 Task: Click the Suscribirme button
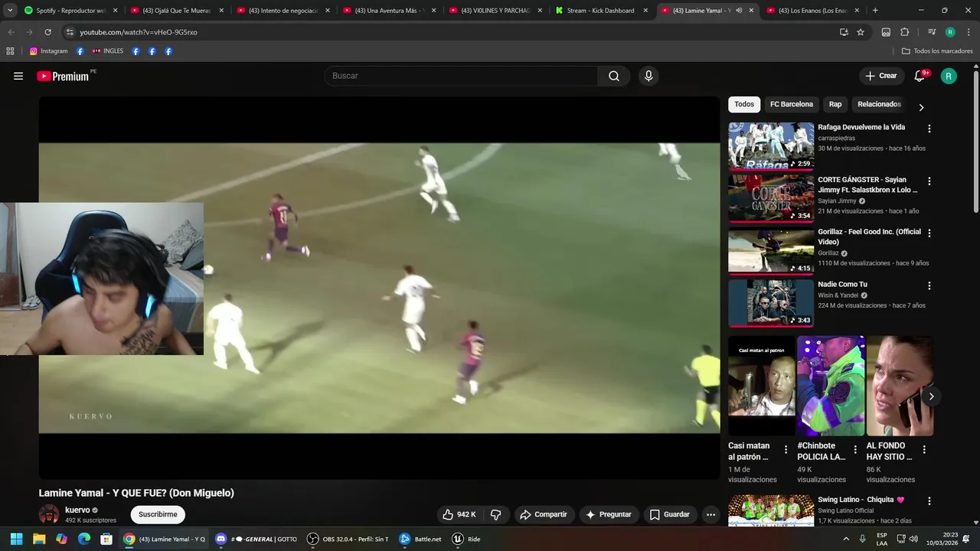pos(158,514)
